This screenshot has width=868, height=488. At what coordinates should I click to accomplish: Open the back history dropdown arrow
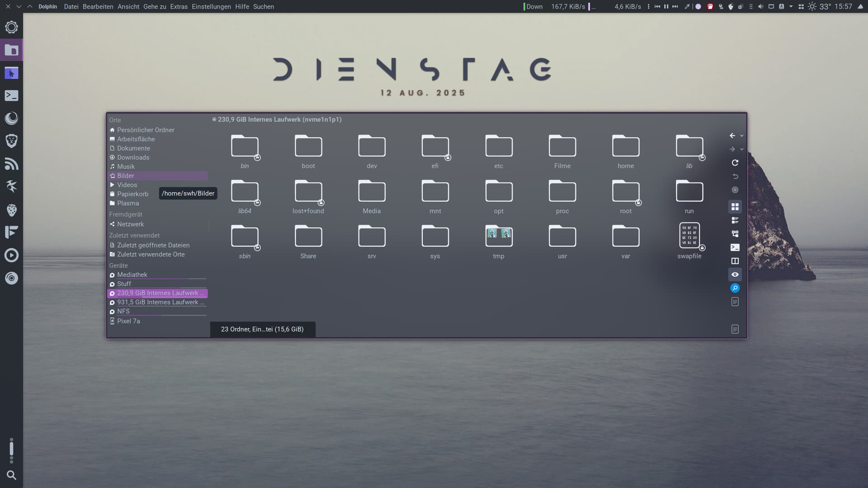[742, 136]
